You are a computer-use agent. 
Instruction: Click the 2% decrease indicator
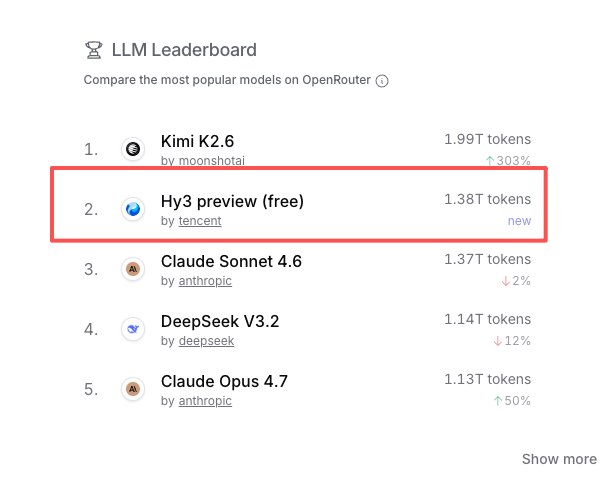[516, 281]
